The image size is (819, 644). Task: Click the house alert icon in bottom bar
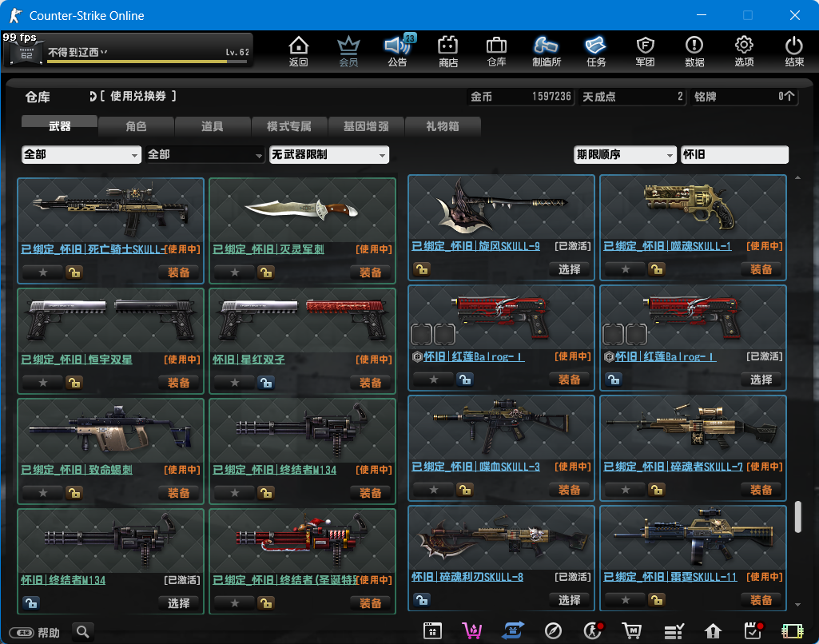pos(713,631)
